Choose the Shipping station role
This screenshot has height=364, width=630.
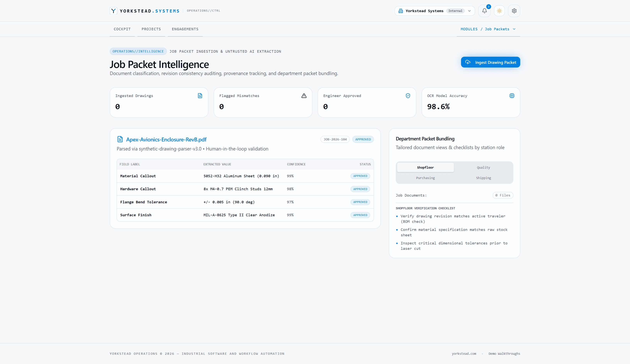pyautogui.click(x=483, y=178)
